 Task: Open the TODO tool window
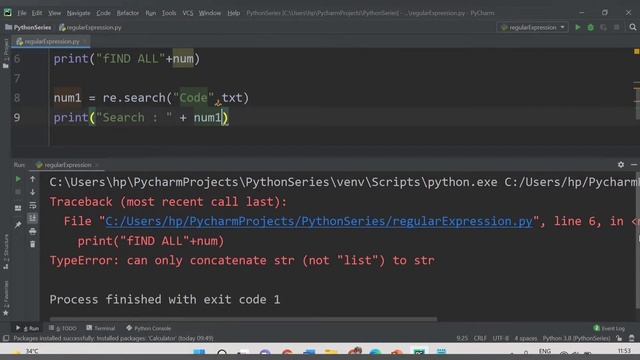[x=62, y=328]
